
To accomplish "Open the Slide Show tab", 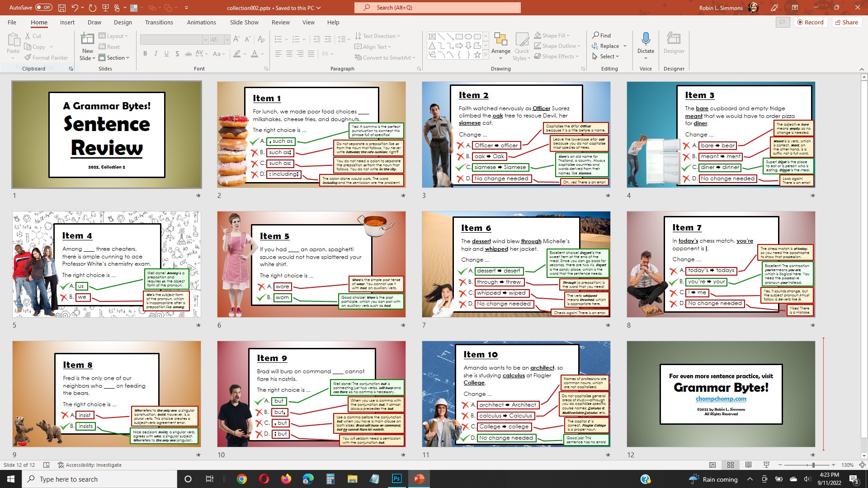I will pos(244,22).
